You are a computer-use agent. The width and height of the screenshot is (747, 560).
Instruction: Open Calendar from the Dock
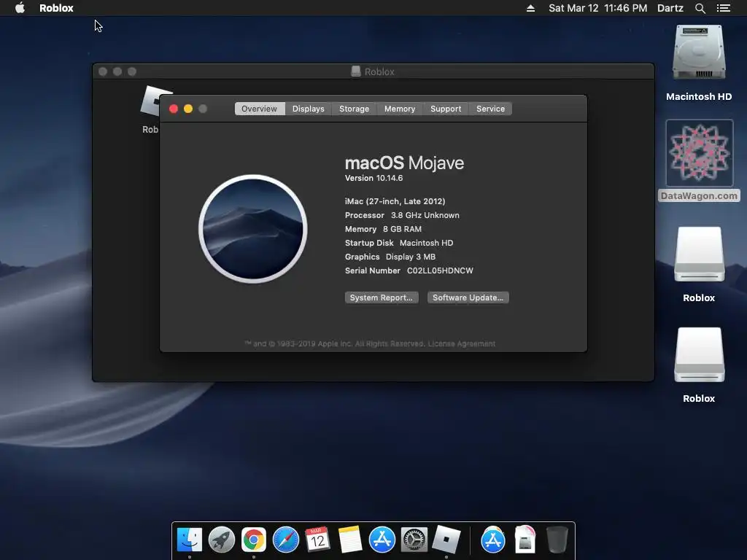[318, 540]
